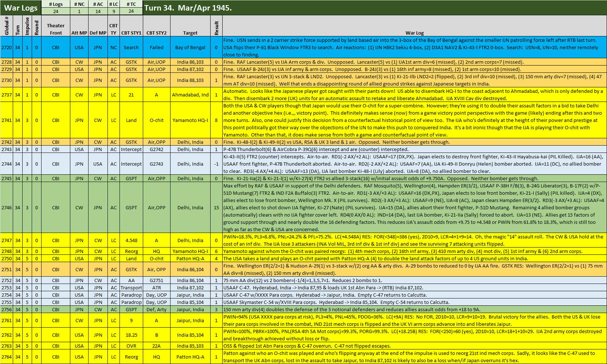Click the "# TC" header showing 24
The height and width of the screenshot is (364, 607).
(x=130, y=4)
